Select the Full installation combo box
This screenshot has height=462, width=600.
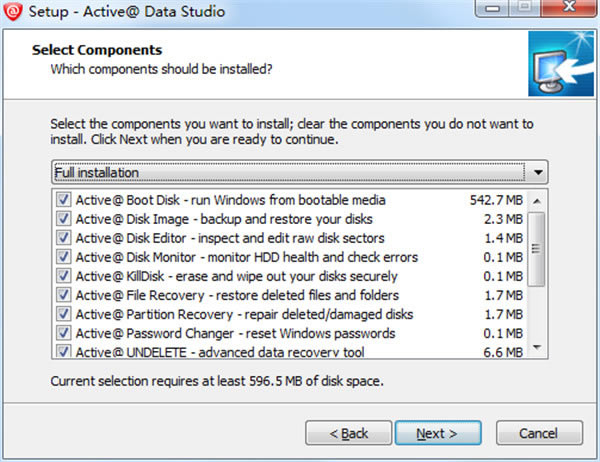coord(300,172)
